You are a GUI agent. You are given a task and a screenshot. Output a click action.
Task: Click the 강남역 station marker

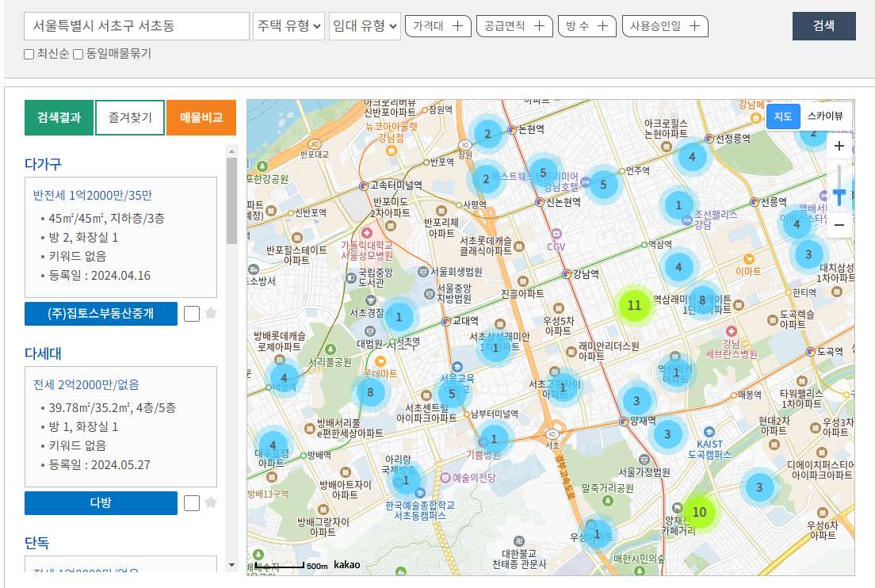567,274
